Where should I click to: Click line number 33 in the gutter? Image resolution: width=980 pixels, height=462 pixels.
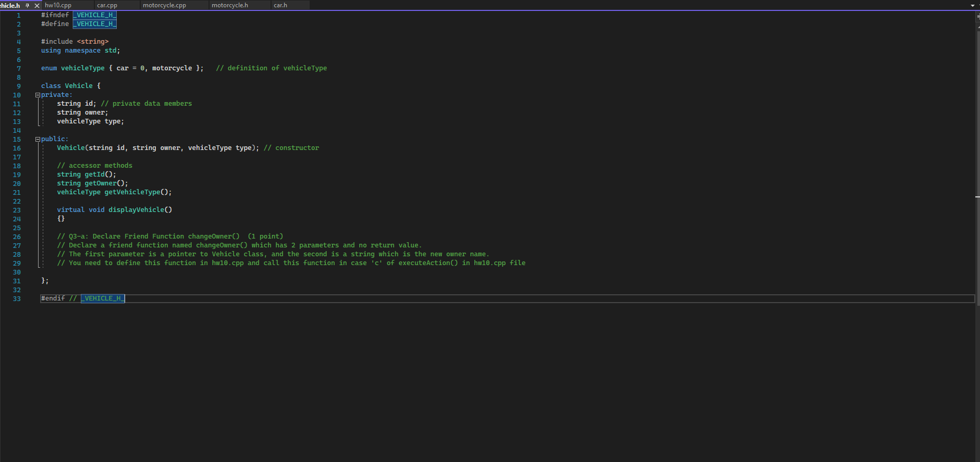[x=17, y=299]
